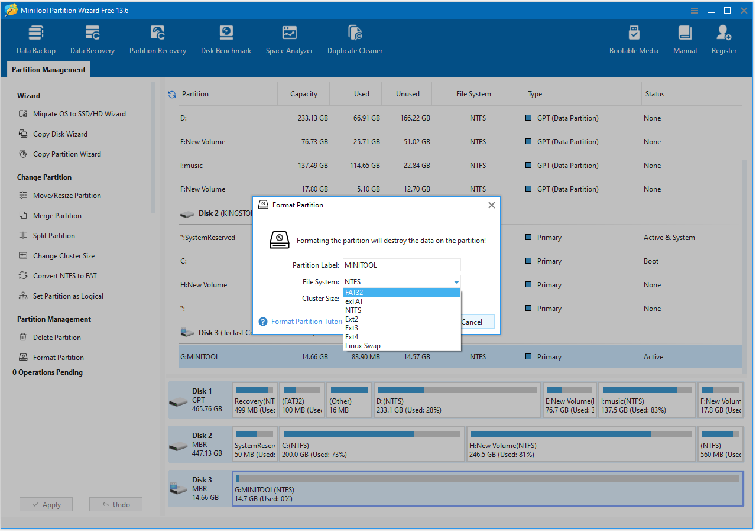Run the Duplicate Cleaner
Viewport: 756px width, 532px height.
point(355,38)
